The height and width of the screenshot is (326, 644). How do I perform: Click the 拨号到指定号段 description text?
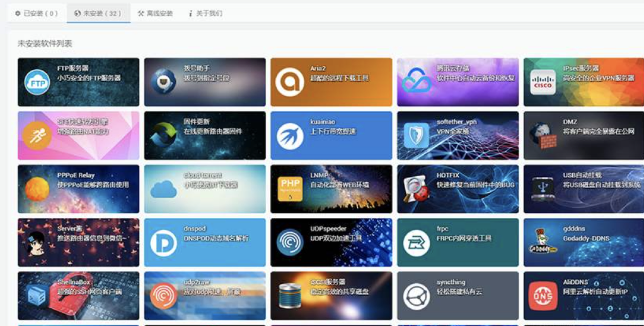206,78
